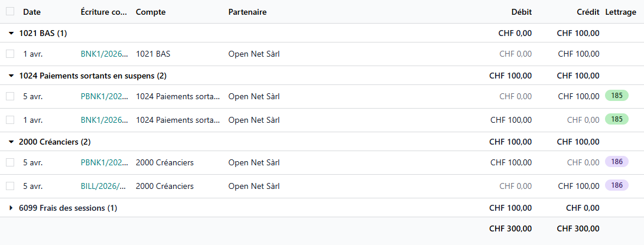The image size is (644, 245).
Task: Open BNK1/2026 entry link in 1021 BAS row
Action: coord(104,54)
